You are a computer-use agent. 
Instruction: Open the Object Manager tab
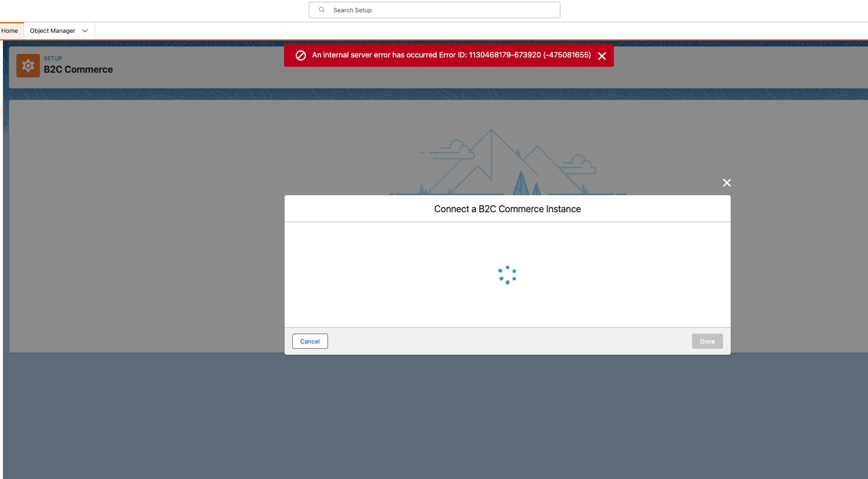coord(53,30)
